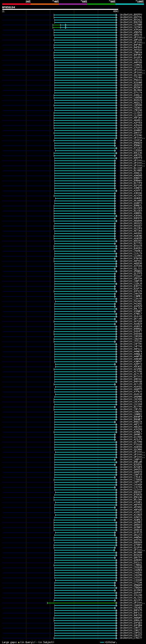Image resolution: width=146 pixels, height=644 pixels.
Task: Select hit label UniRef100_C4F790
Action: pos(131,344)
